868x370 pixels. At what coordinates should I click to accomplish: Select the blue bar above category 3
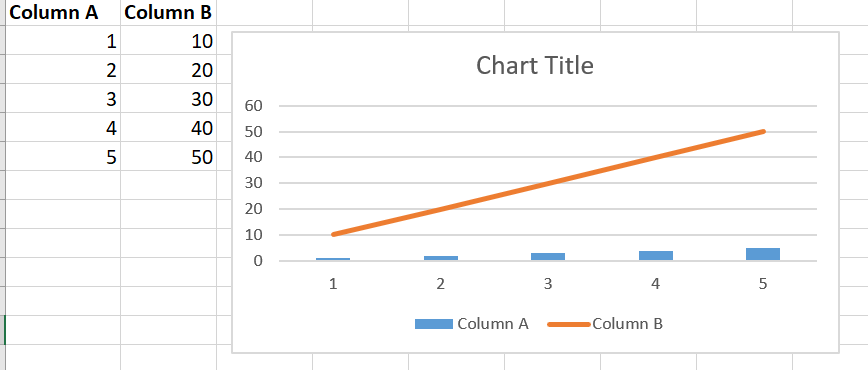click(548, 256)
